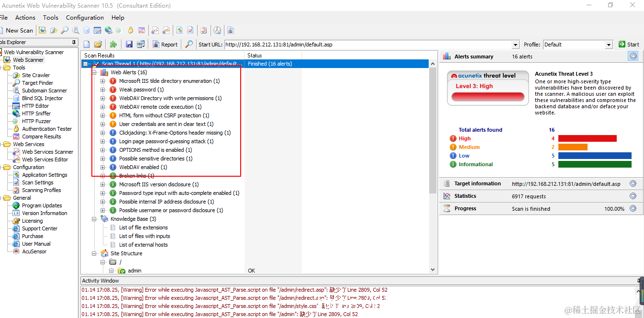Click scan results scrollbar down arrow

(x=433, y=270)
